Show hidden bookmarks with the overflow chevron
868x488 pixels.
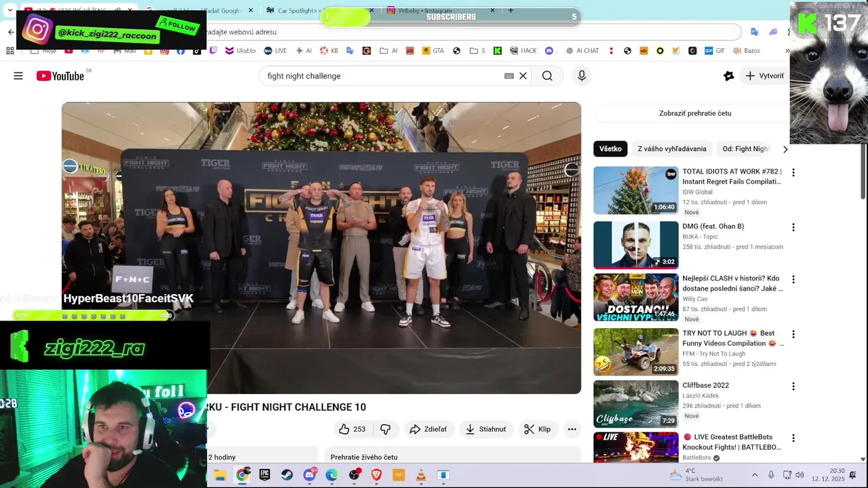pyautogui.click(x=787, y=51)
